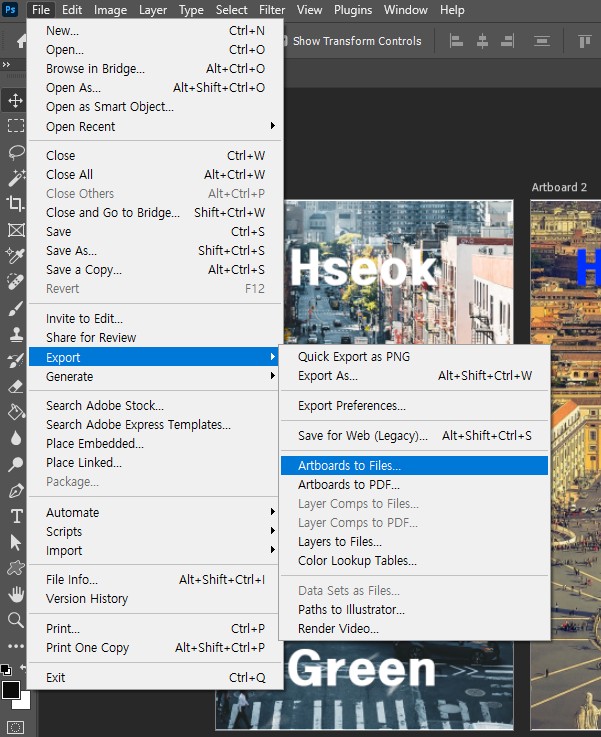Select the Artboard 2 label
Screen dimensions: 601x737
(559, 187)
